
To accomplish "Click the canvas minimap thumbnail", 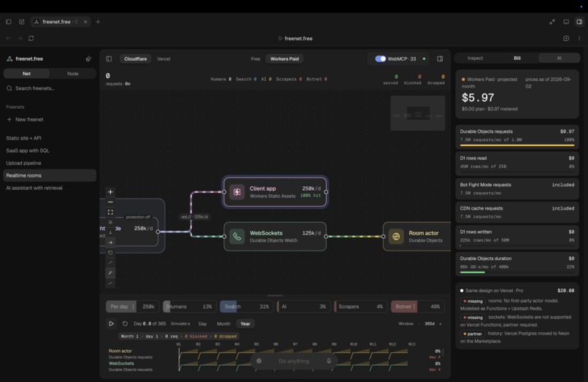I will (418, 113).
